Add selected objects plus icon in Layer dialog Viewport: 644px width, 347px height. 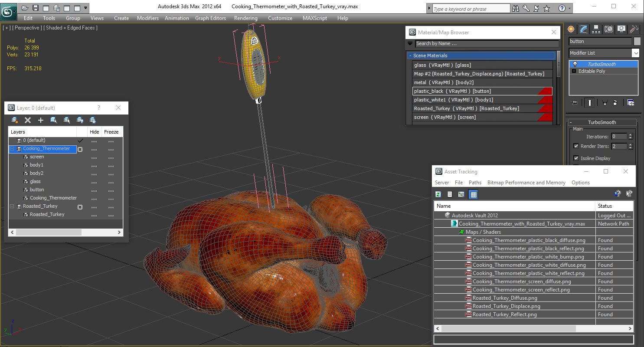point(41,120)
